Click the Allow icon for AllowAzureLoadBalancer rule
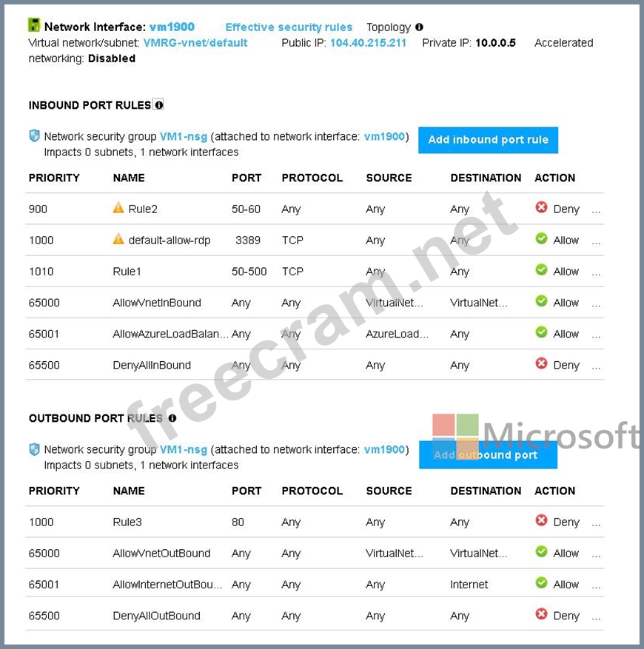This screenshot has width=644, height=649. (x=541, y=332)
